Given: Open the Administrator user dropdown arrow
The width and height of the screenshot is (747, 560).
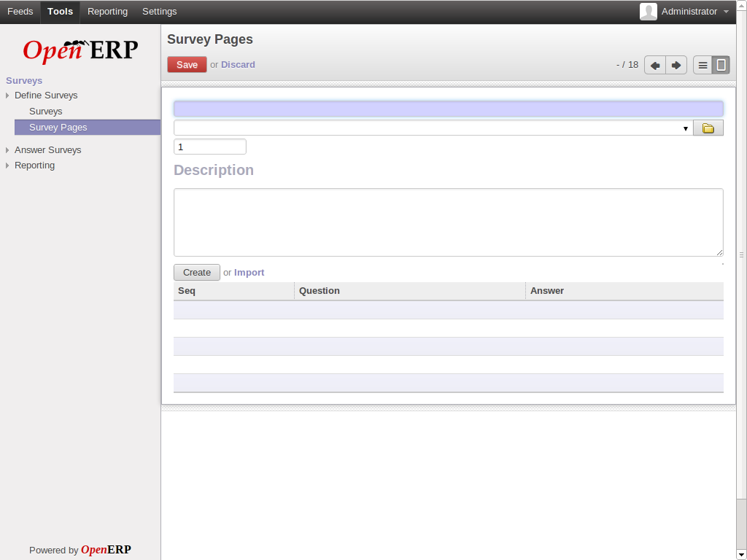Looking at the screenshot, I should click(726, 12).
